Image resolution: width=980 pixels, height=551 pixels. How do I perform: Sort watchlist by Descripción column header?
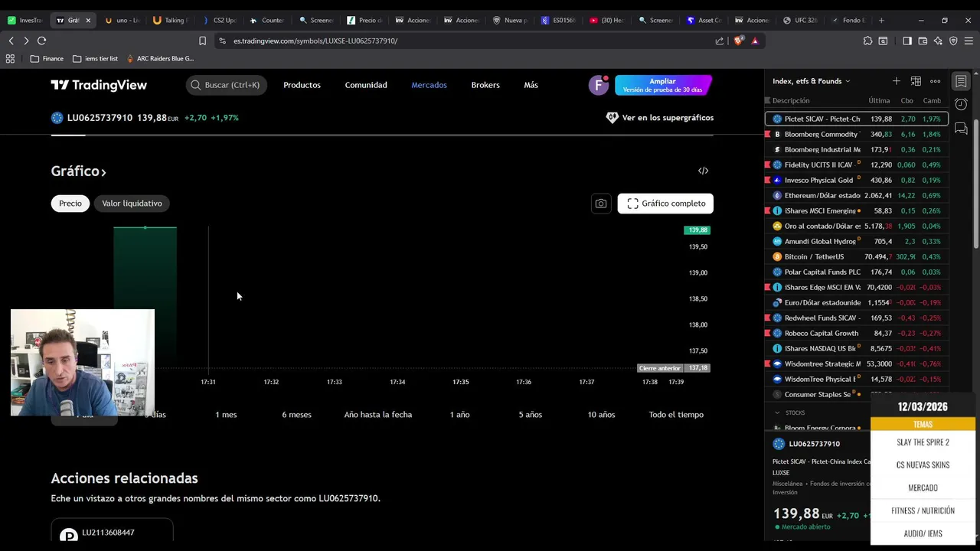tap(791, 100)
